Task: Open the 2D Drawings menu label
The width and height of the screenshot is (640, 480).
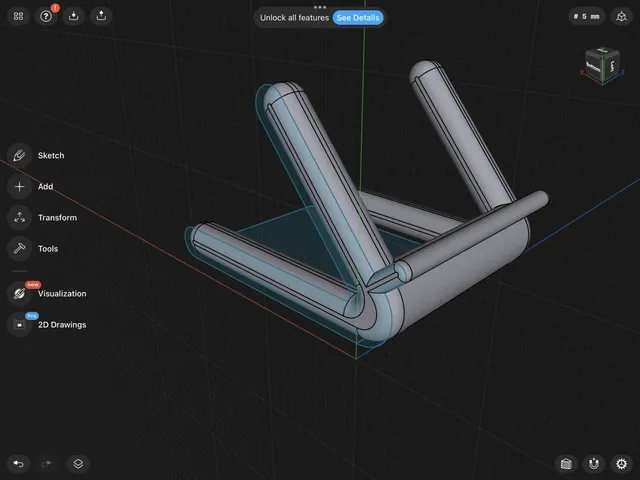Action: (x=62, y=325)
